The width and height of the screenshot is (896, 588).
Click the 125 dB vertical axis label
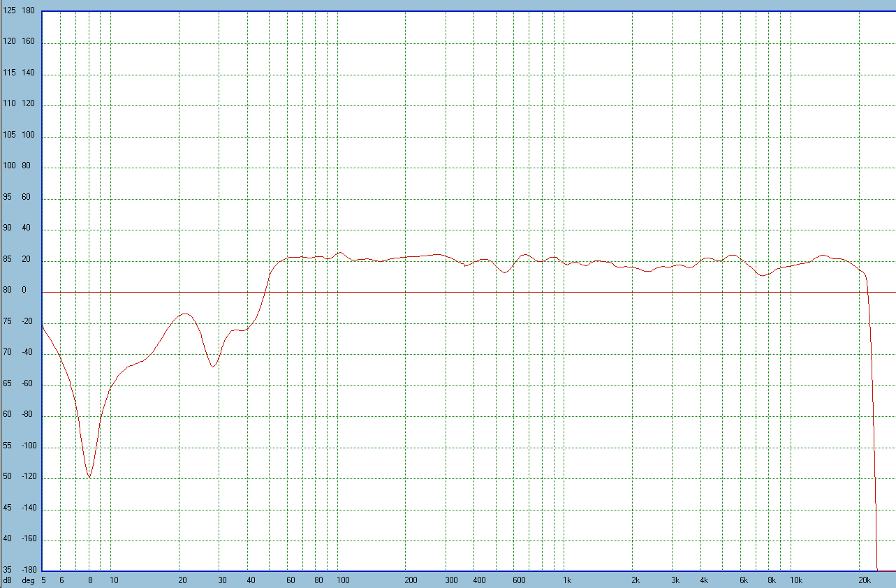[9, 10]
